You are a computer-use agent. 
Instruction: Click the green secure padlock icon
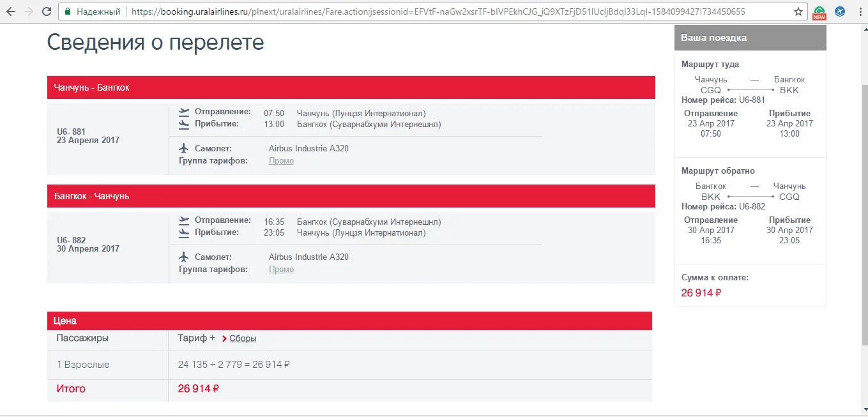67,11
